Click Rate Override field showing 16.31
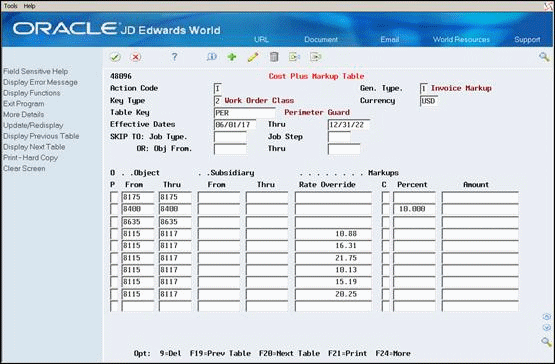This screenshot has height=364, width=555. (333, 246)
